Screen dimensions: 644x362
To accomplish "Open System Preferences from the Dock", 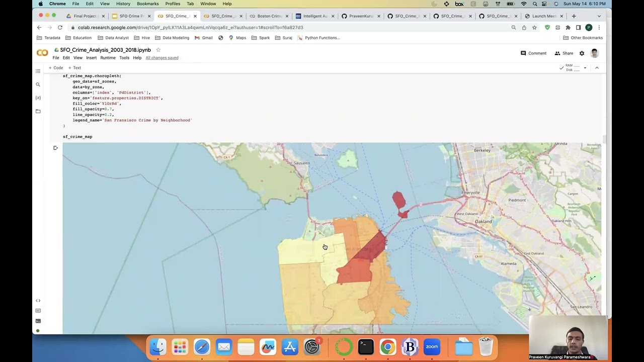I will (312, 347).
